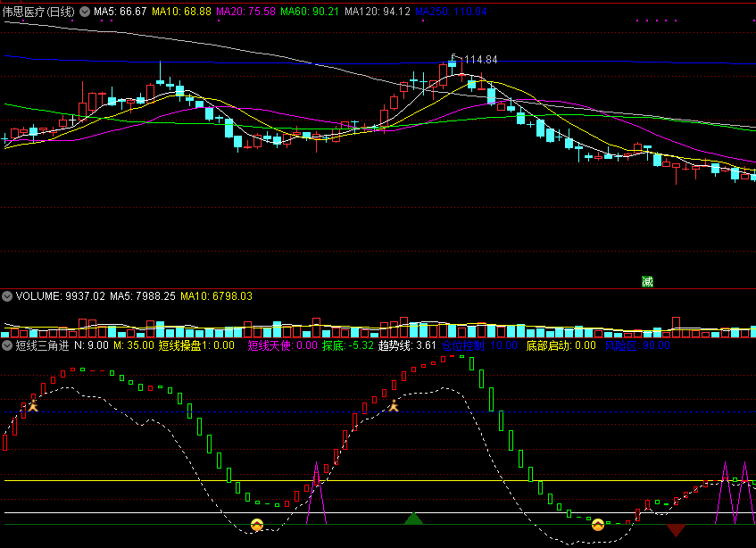The height and width of the screenshot is (548, 756).
Task: Click the N: 9.00 parameter
Action: 91,345
